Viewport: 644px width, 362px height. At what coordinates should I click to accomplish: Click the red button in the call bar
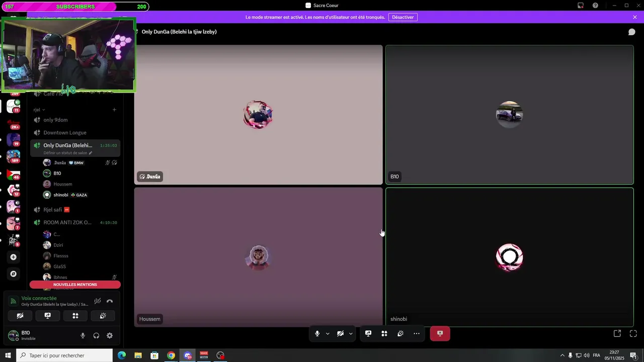pos(440,333)
